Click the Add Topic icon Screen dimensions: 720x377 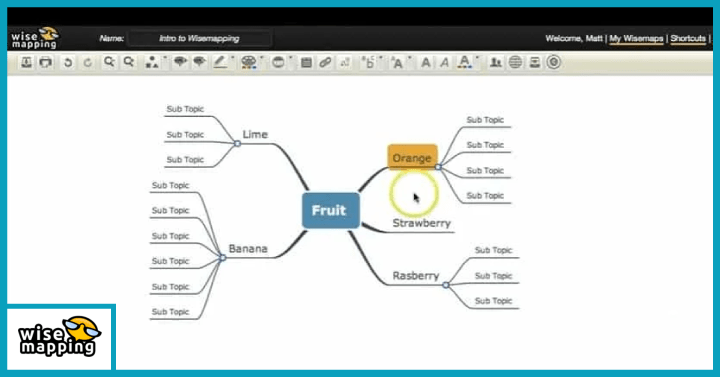180,62
